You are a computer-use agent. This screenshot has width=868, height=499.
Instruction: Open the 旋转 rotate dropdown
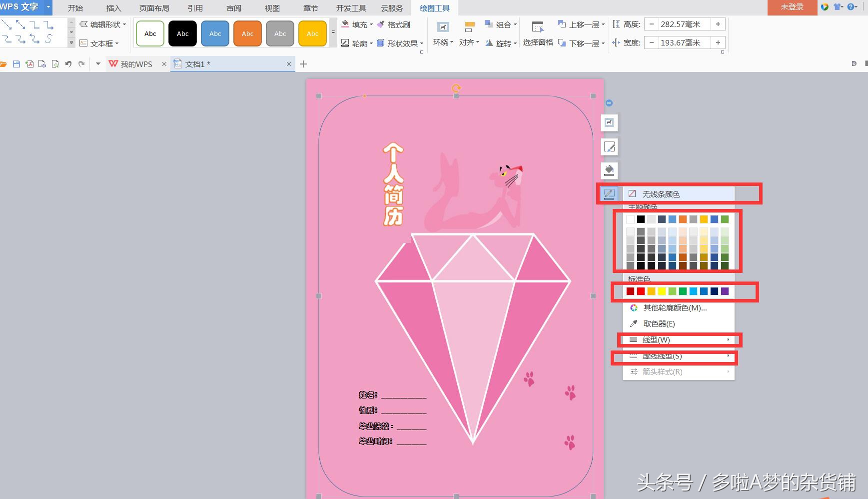(501, 43)
